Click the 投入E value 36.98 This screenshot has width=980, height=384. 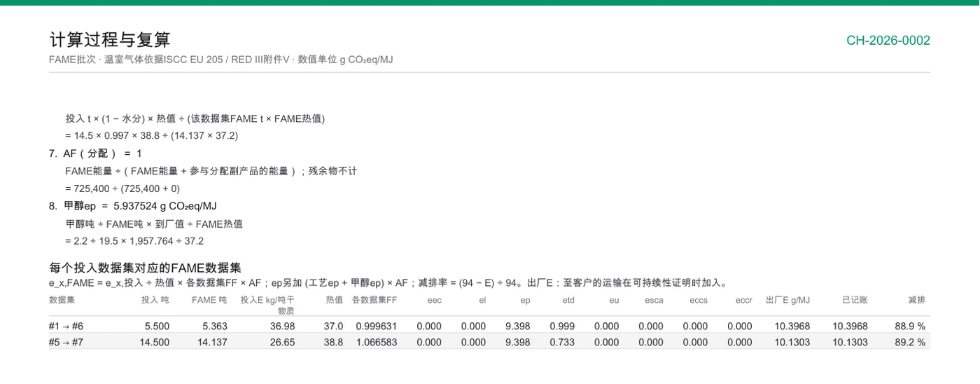(282, 326)
